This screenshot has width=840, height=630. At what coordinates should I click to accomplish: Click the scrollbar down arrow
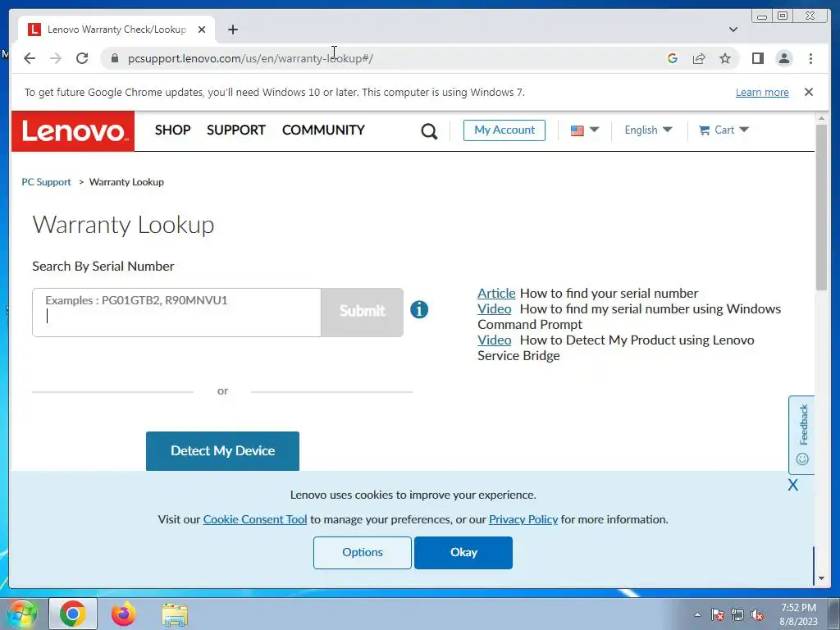(821, 578)
